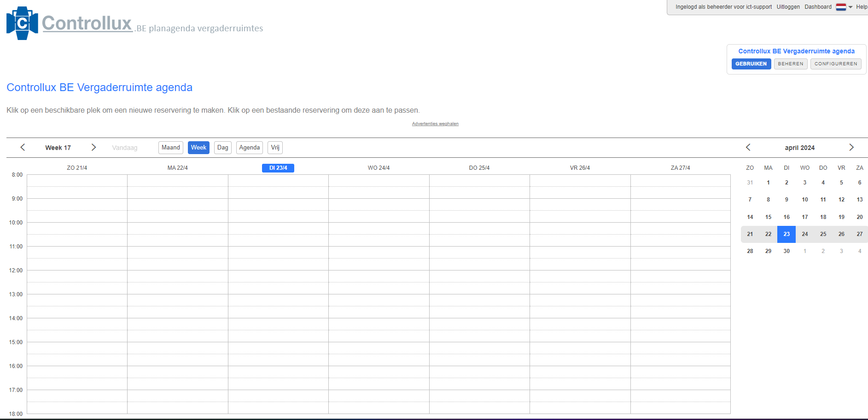Open the Dashboard link
This screenshot has height=420, width=868.
(818, 7)
